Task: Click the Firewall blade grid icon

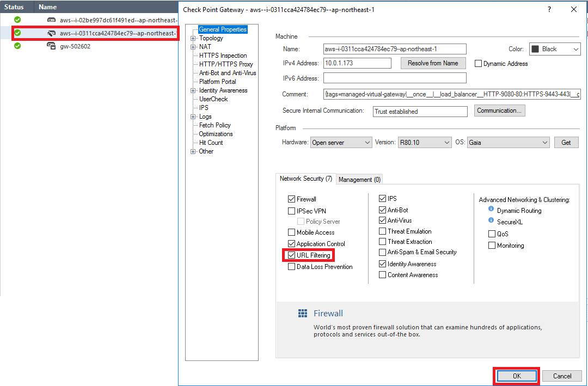Action: click(x=303, y=313)
